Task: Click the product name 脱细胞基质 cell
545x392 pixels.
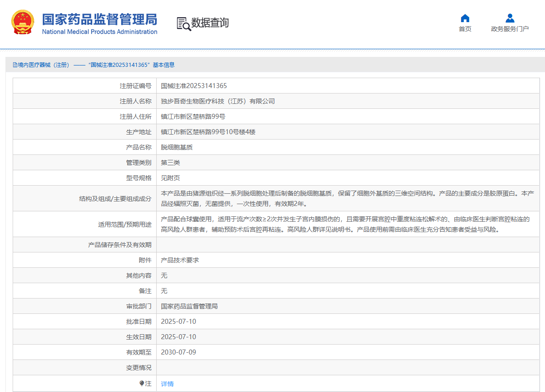Action: point(177,147)
